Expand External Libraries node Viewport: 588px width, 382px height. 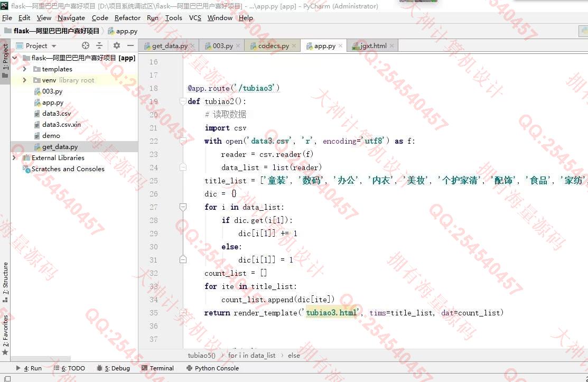click(15, 158)
